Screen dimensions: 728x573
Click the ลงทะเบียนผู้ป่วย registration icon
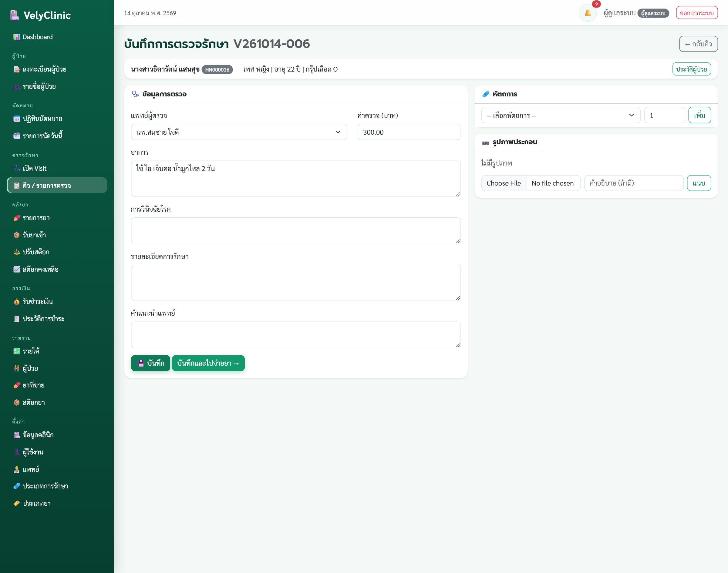coord(16,69)
